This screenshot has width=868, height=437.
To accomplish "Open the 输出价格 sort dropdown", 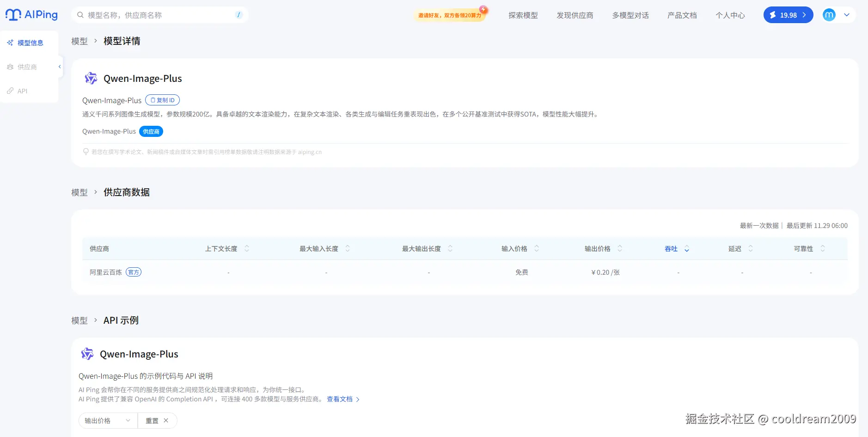I will tap(108, 420).
